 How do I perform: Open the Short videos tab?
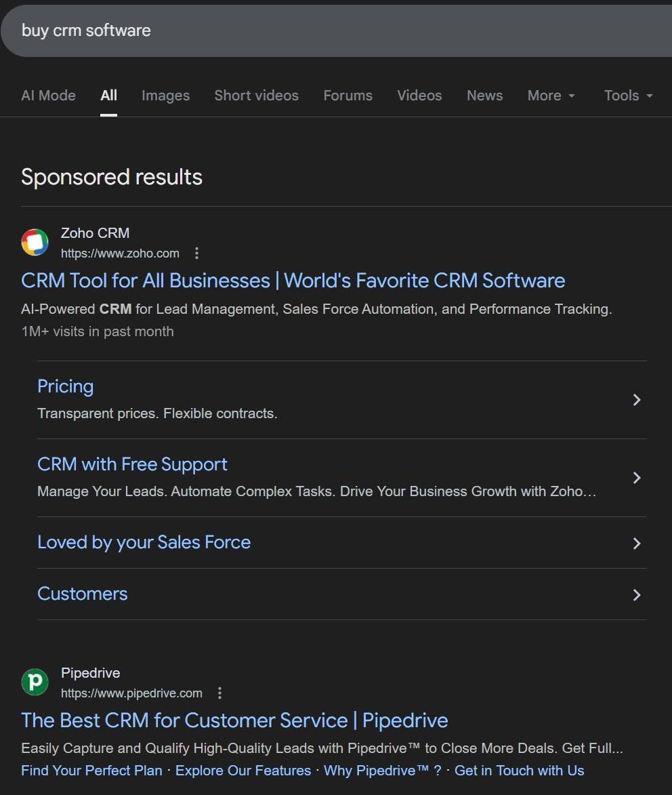pos(256,96)
